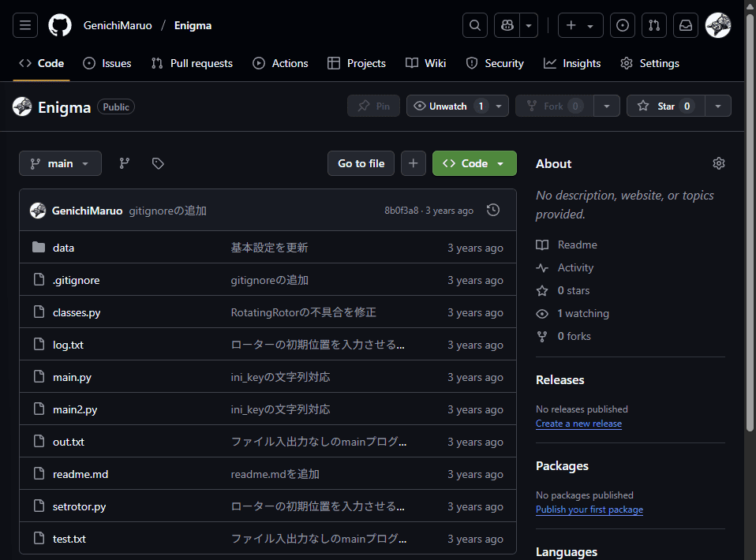Viewport: 756px width, 560px height.
Task: Open About section settings gear
Action: pos(718,163)
